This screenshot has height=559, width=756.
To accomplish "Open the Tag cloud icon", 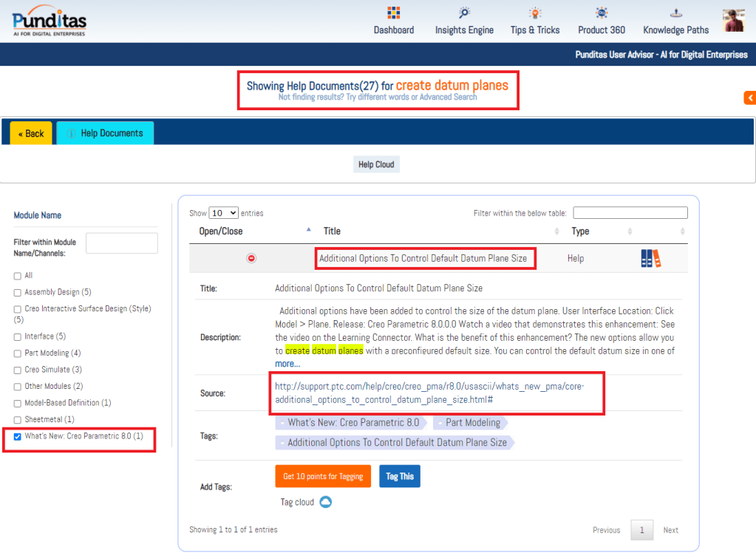I will point(325,502).
